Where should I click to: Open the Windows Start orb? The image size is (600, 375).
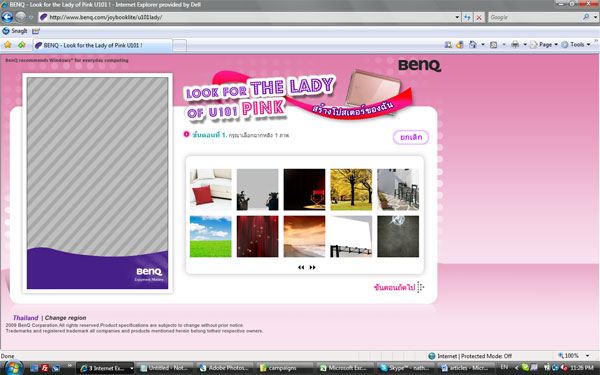(13, 368)
